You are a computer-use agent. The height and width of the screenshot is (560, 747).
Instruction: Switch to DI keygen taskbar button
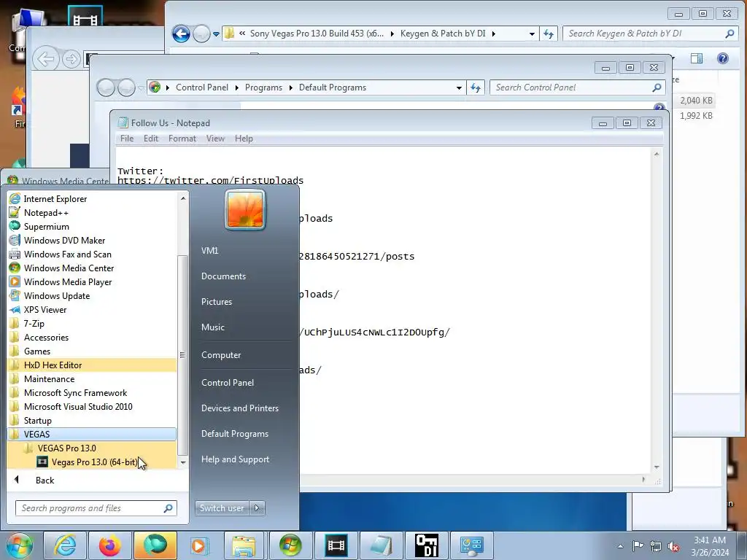click(x=426, y=545)
